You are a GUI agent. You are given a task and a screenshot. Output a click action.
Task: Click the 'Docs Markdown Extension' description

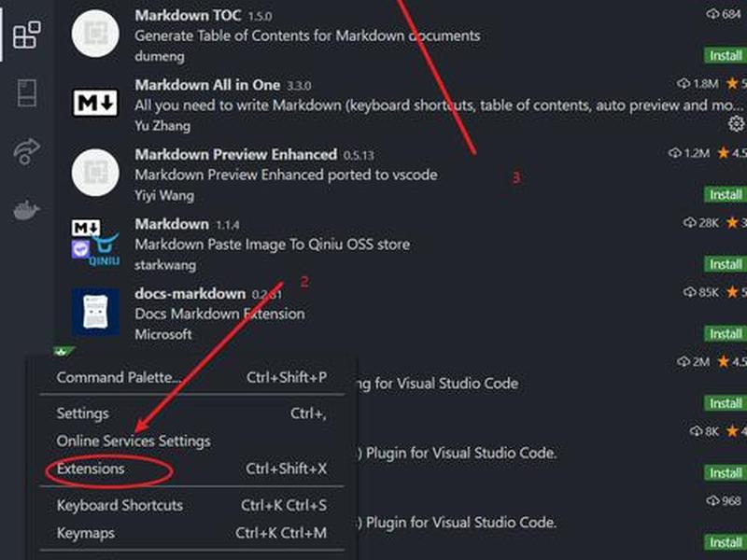219,314
